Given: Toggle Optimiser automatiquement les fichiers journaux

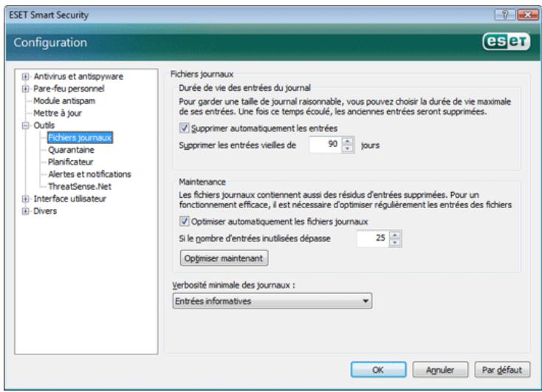Looking at the screenshot, I should coord(185,221).
